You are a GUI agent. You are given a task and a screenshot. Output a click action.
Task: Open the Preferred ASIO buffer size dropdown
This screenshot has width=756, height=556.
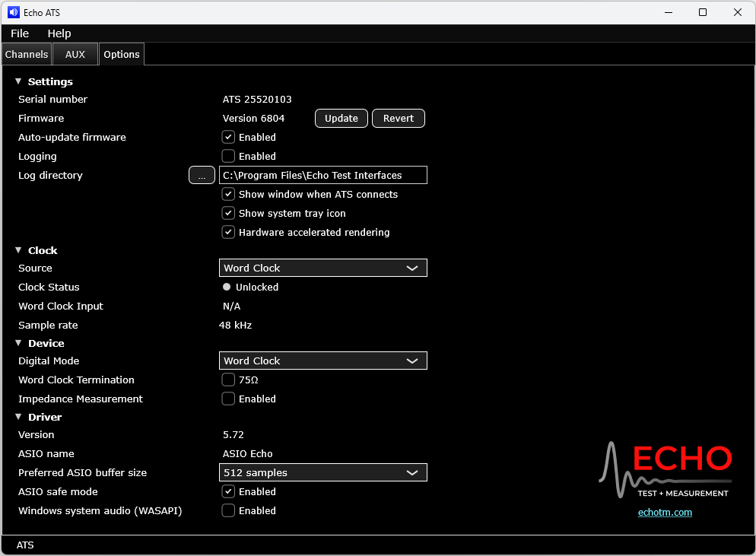(x=322, y=472)
